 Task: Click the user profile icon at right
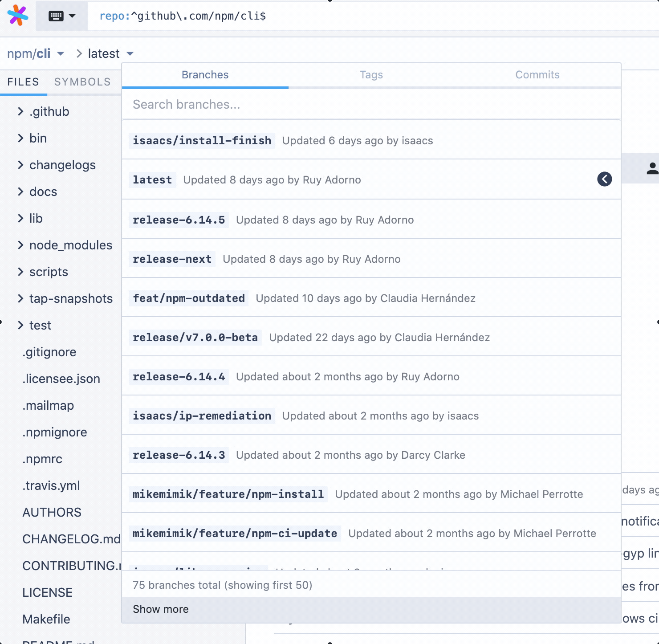tap(652, 168)
